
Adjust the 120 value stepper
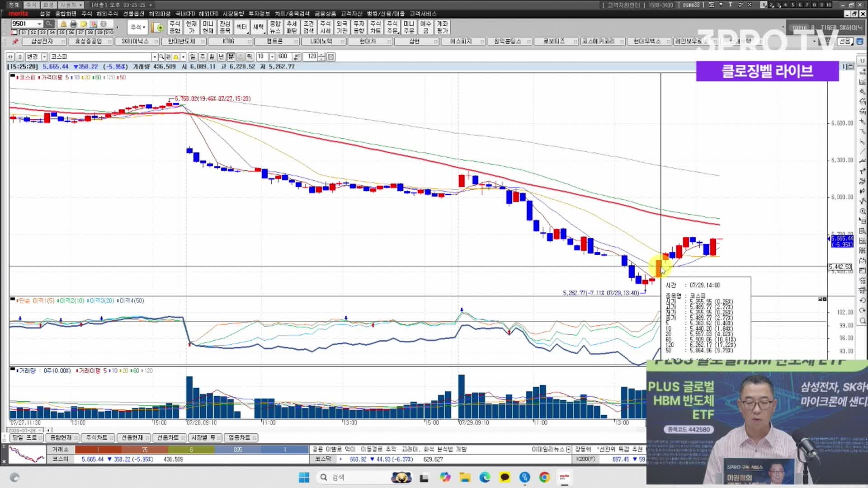pyautogui.click(x=321, y=56)
